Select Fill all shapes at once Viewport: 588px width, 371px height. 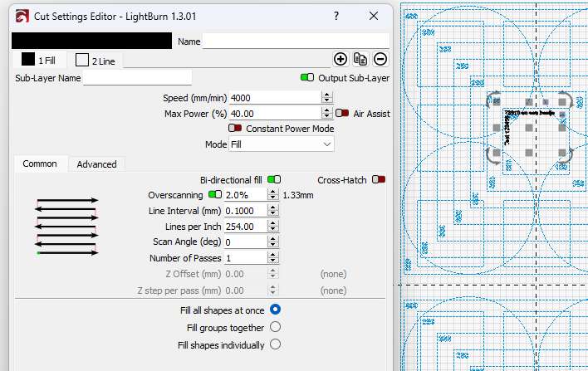(275, 310)
